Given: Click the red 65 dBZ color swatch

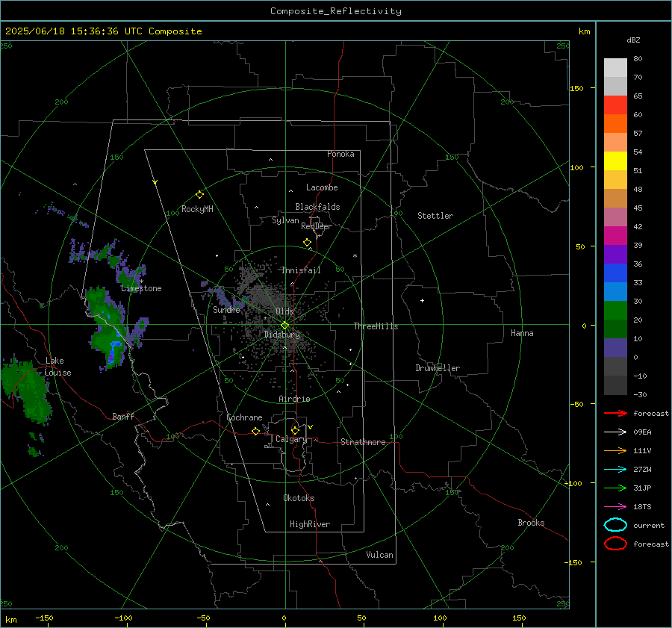Looking at the screenshot, I should coord(615,105).
